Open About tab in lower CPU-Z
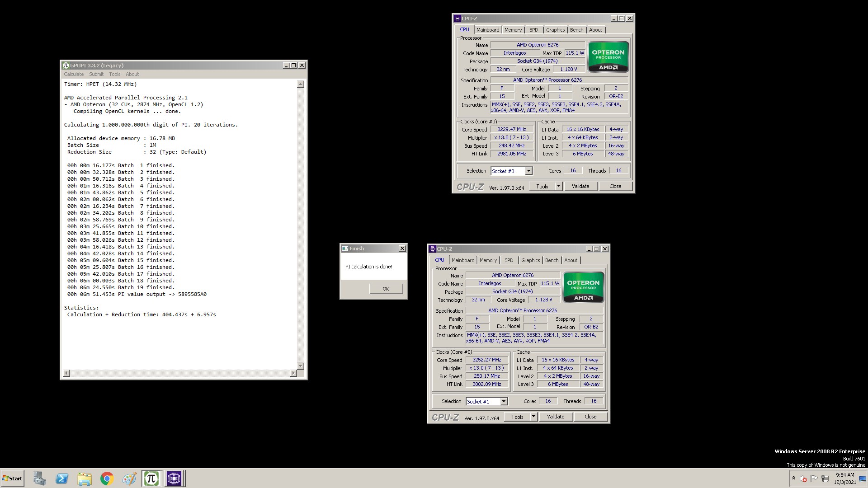Viewport: 868px width, 488px height. (571, 260)
